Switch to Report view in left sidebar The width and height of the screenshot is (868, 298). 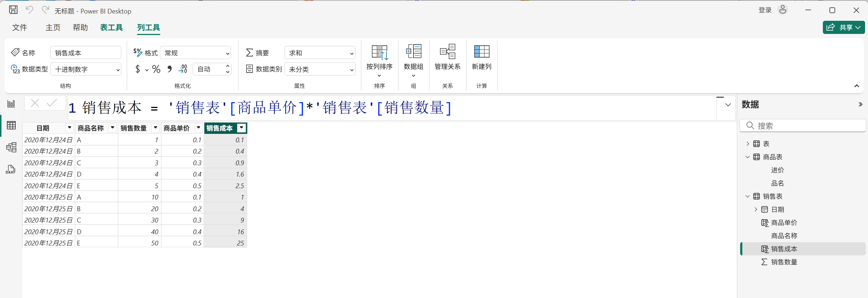pos(11,104)
